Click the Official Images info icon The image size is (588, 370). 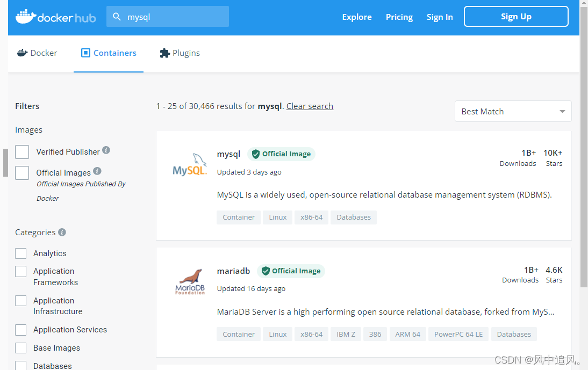[97, 171]
